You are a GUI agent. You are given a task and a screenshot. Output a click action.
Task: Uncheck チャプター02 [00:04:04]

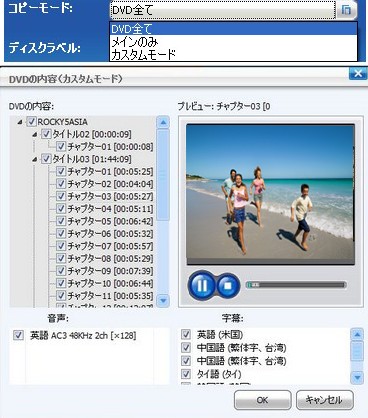pyautogui.click(x=61, y=184)
